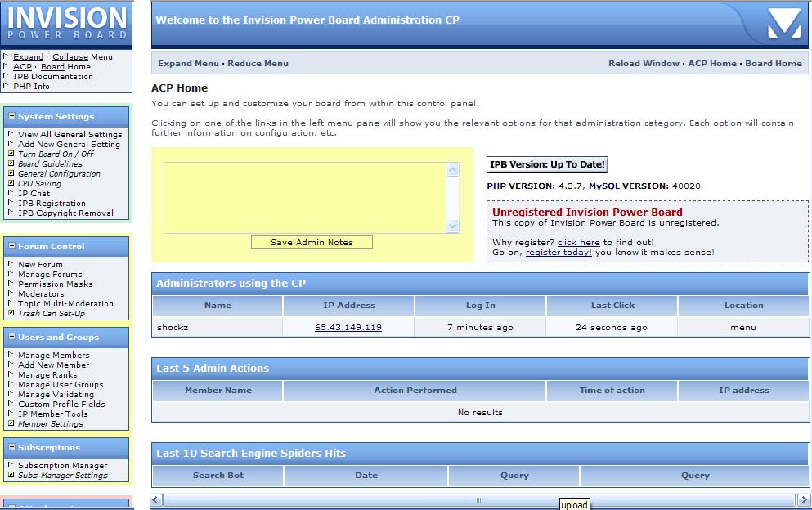Open PHP Info
812x510 pixels.
click(32, 87)
